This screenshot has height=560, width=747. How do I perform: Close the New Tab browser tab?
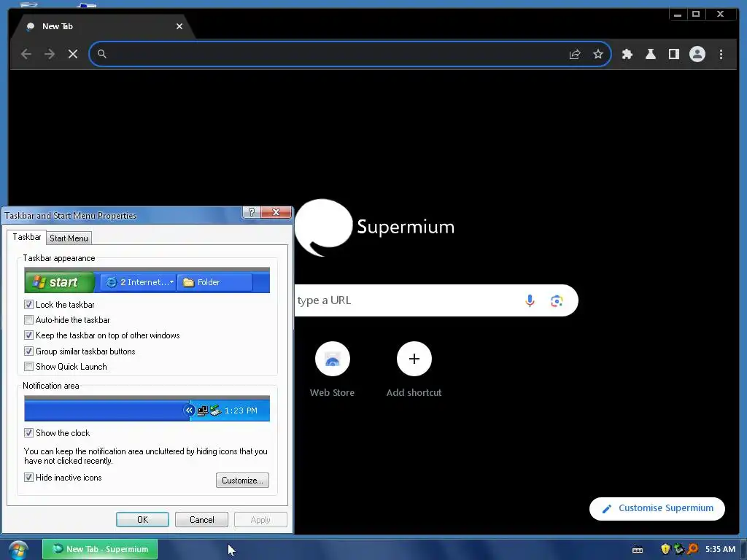(x=179, y=27)
